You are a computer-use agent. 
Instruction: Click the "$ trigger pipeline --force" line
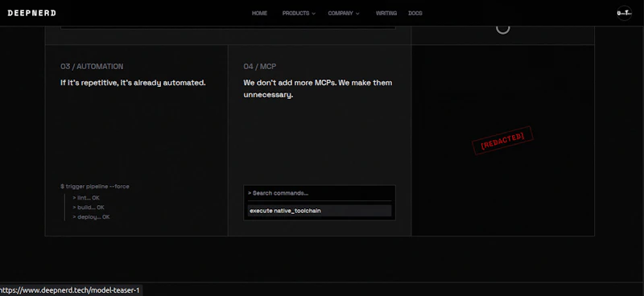(x=95, y=187)
